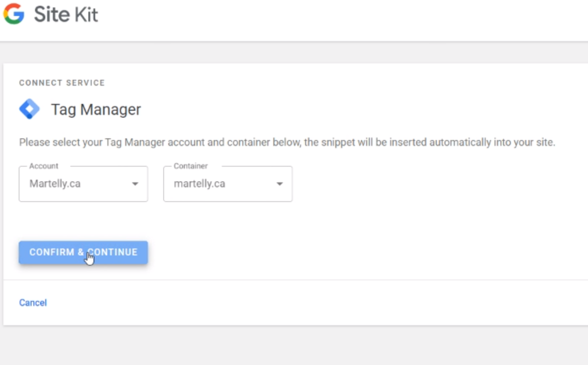Click the Tag Manager heading

(96, 110)
